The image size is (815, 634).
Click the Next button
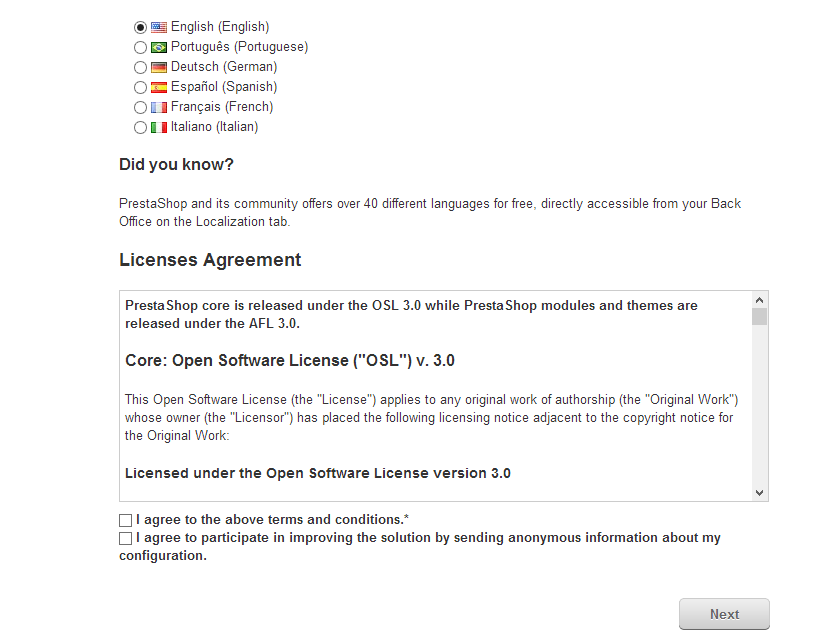tap(724, 614)
